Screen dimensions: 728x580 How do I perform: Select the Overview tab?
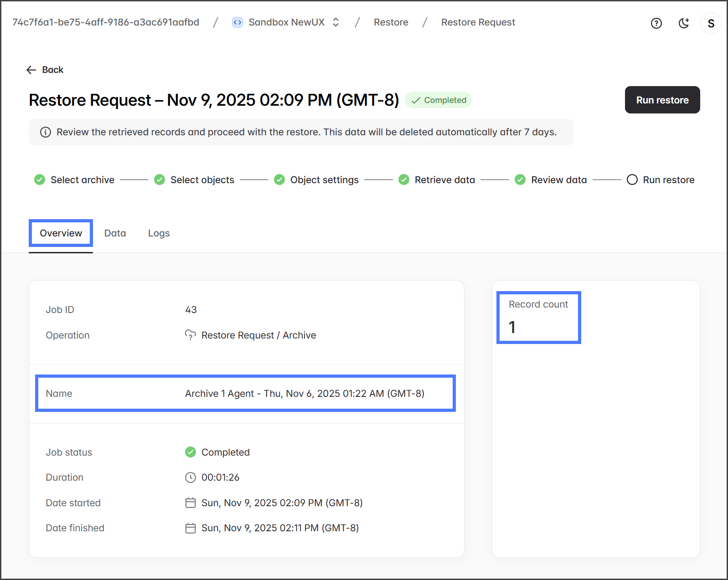point(61,233)
